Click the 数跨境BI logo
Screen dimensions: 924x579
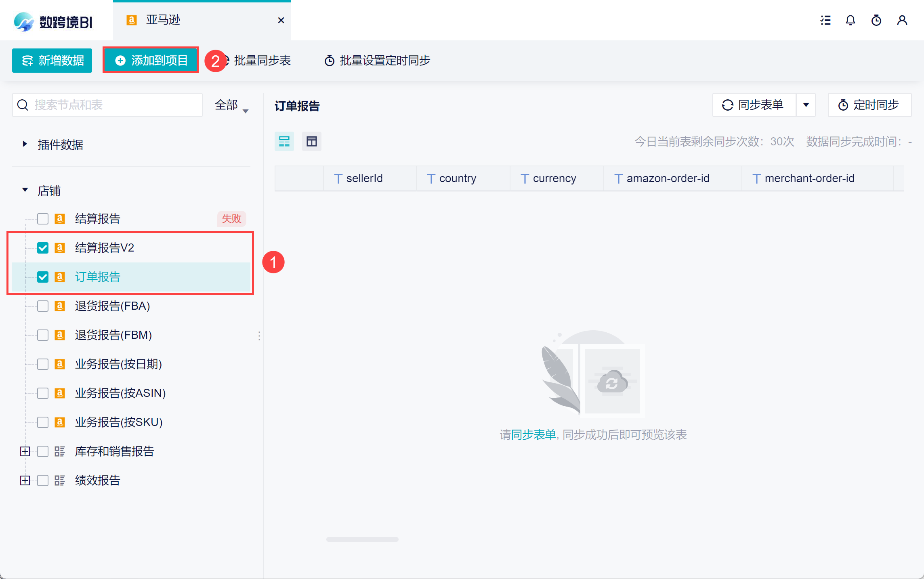[x=53, y=21]
